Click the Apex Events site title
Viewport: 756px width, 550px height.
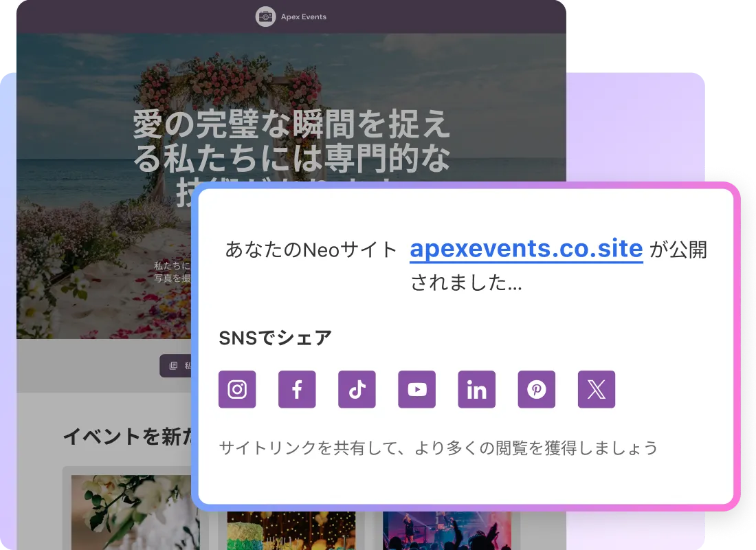[304, 17]
